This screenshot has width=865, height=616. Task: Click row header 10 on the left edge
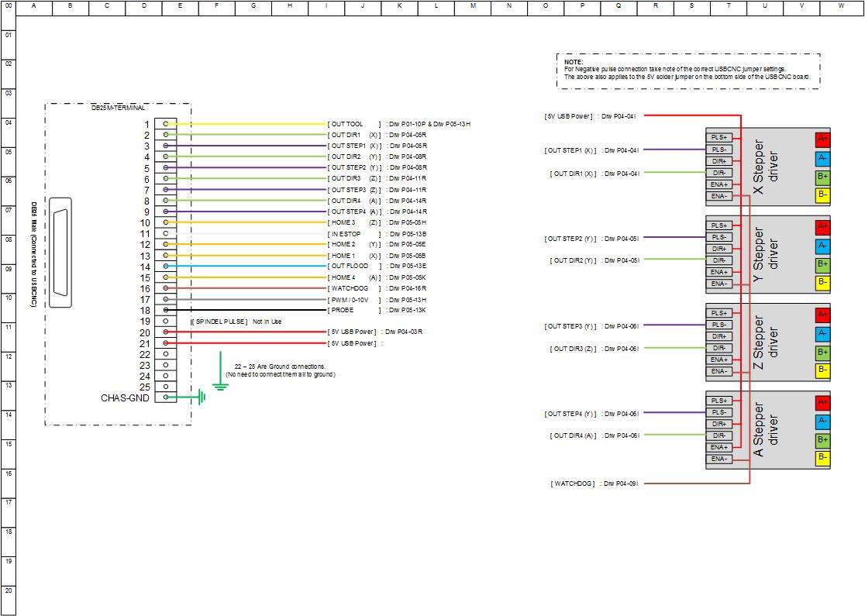[8, 298]
